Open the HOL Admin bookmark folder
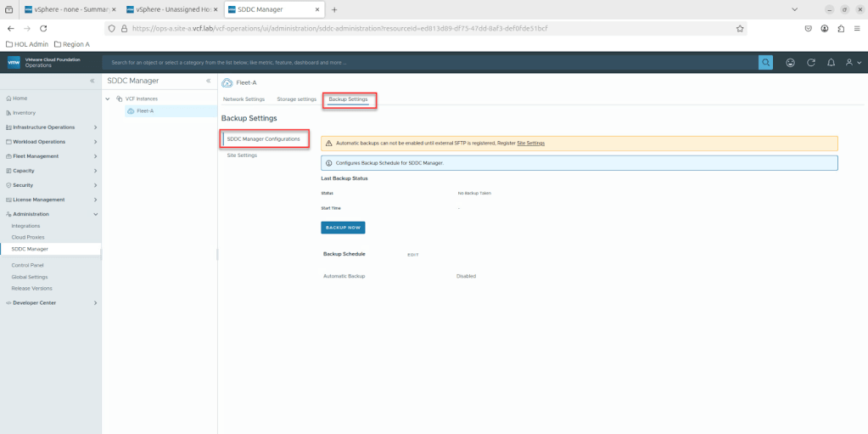The width and height of the screenshot is (868, 434). (27, 44)
